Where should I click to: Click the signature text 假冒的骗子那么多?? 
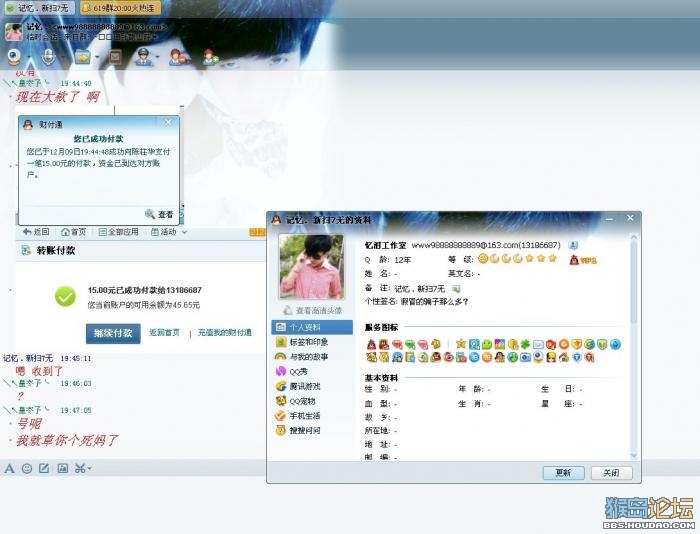[x=434, y=302]
